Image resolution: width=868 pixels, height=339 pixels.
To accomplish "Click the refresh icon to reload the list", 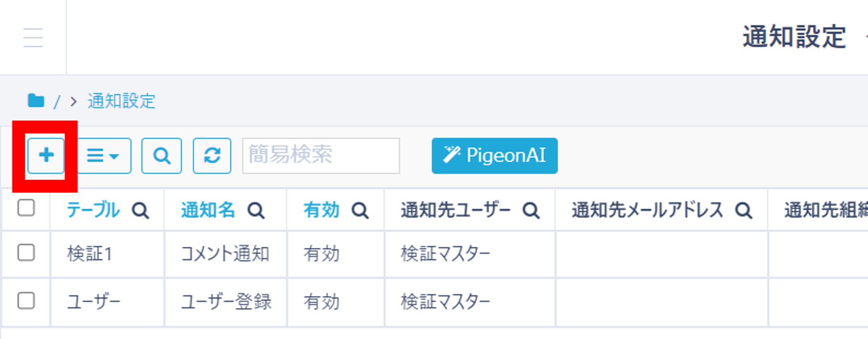I will coord(212,156).
